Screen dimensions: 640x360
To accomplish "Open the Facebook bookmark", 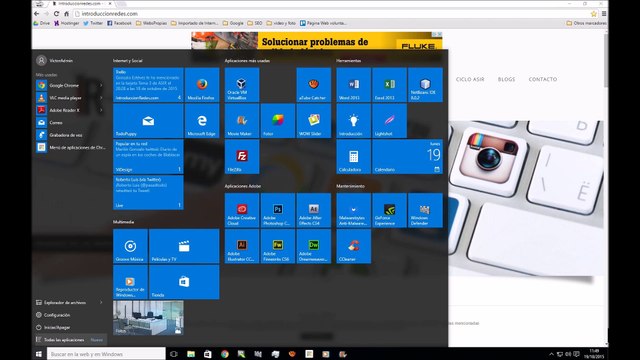I will 119,23.
